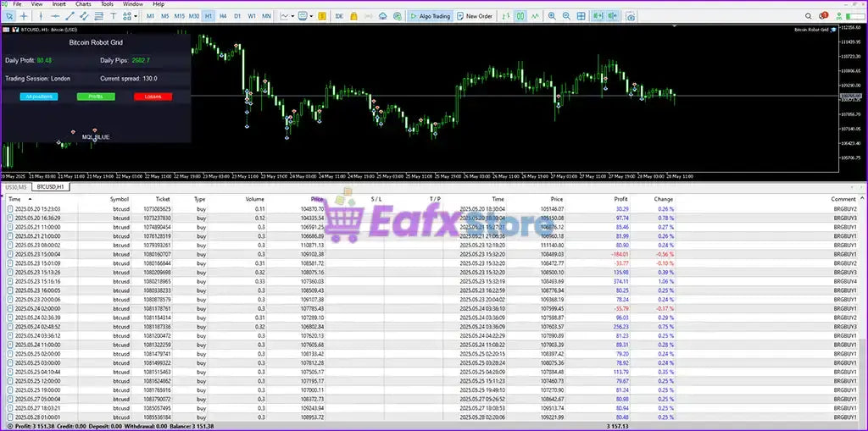
Task: Click the graphical objects shapes icon
Action: (x=127, y=16)
